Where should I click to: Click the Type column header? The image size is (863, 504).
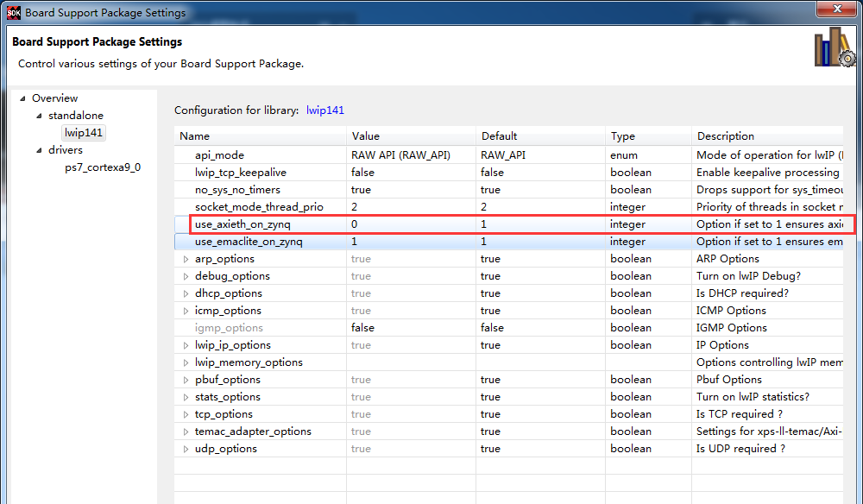tap(648, 135)
